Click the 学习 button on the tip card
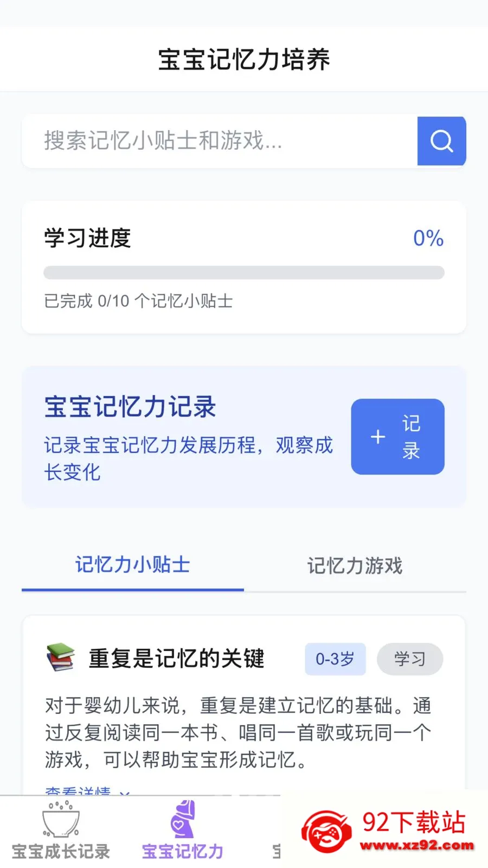The image size is (488, 868). point(410,659)
